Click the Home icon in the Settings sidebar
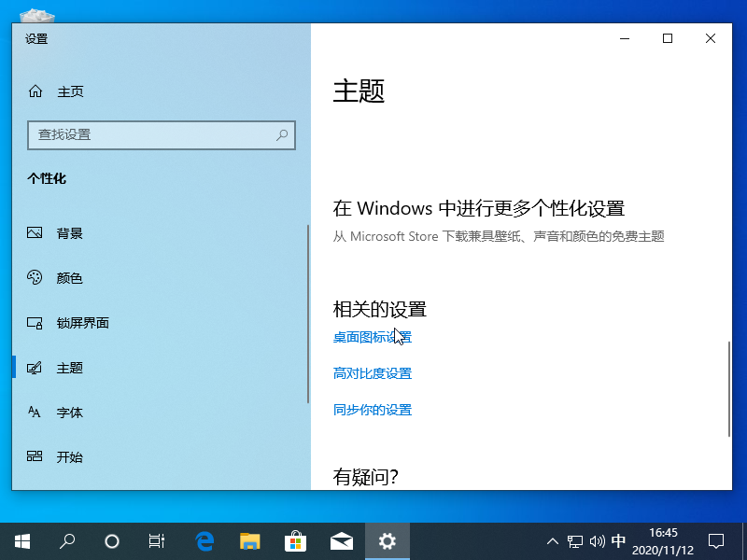The height and width of the screenshot is (560, 747). [x=35, y=91]
